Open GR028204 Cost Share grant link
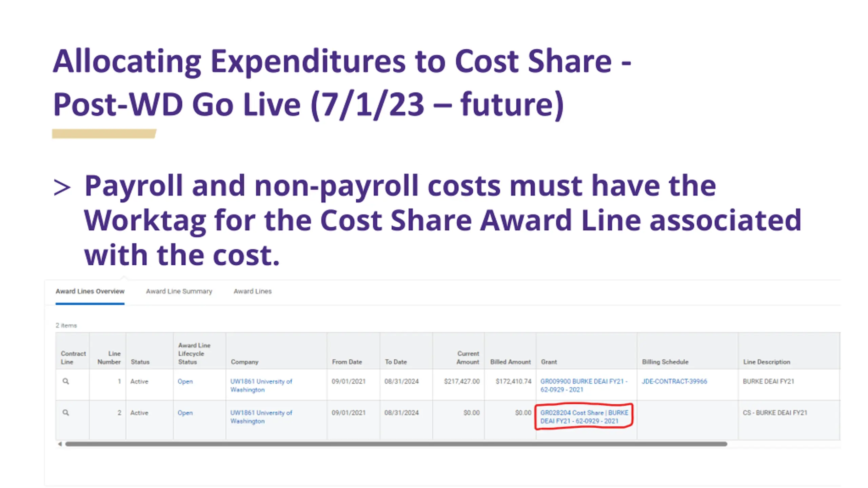 pos(584,417)
